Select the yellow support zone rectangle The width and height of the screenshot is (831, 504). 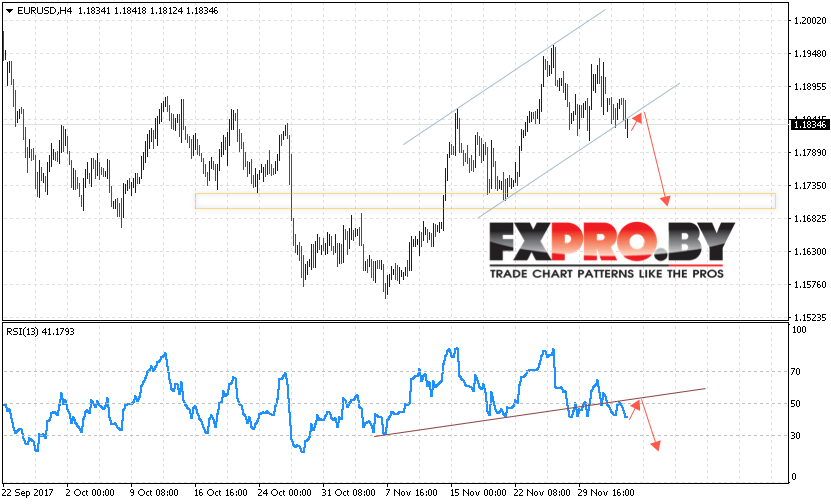[x=485, y=201]
